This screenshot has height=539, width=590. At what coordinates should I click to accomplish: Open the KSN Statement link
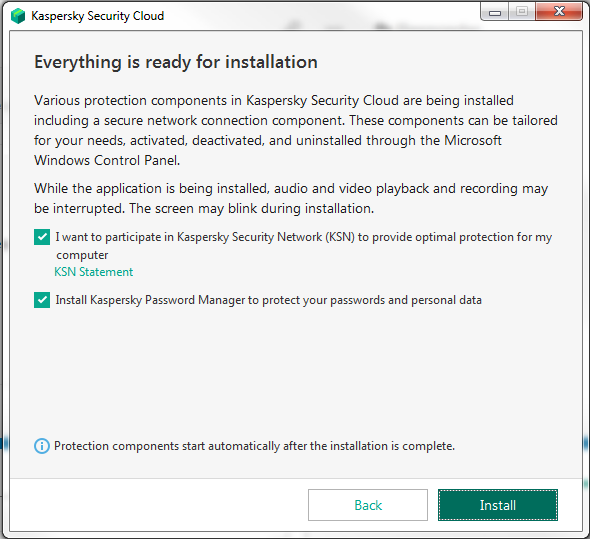tap(94, 272)
